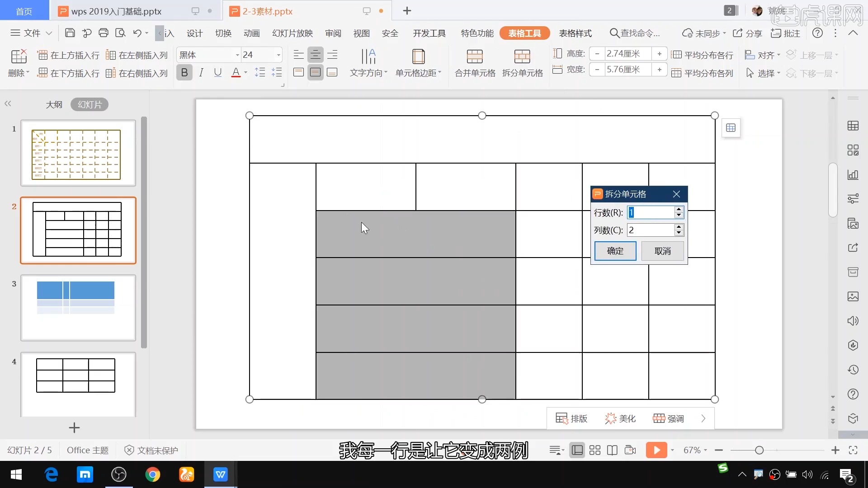Adjust the zoom slider at bottom right
The width and height of the screenshot is (868, 488).
coord(759,450)
